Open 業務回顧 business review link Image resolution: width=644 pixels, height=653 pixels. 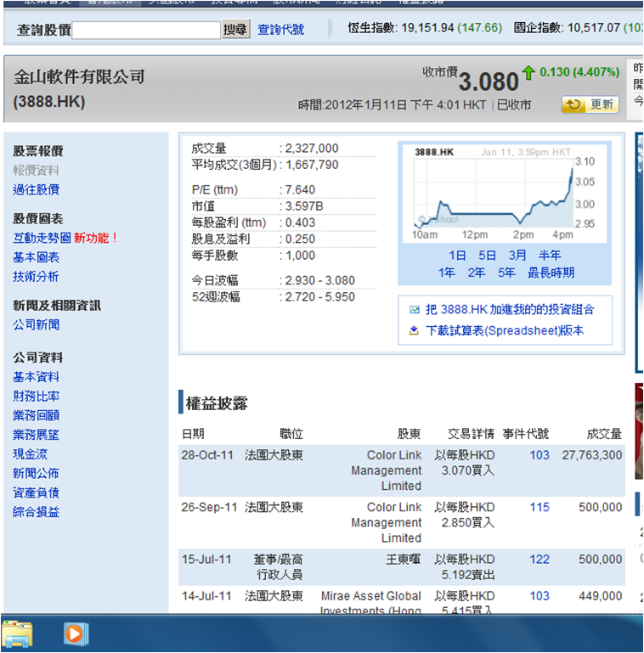[x=36, y=415]
